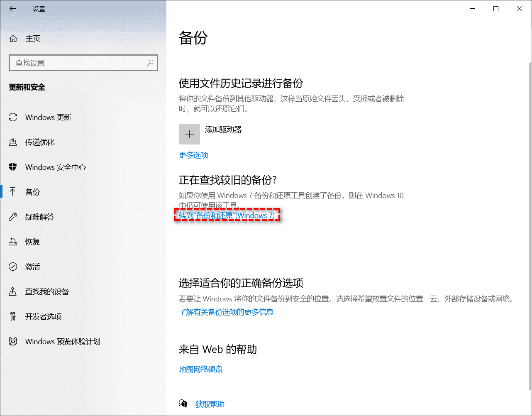Image resolution: width=532 pixels, height=416 pixels.
Task: Select 激活 in the sidebar
Action: click(x=32, y=267)
